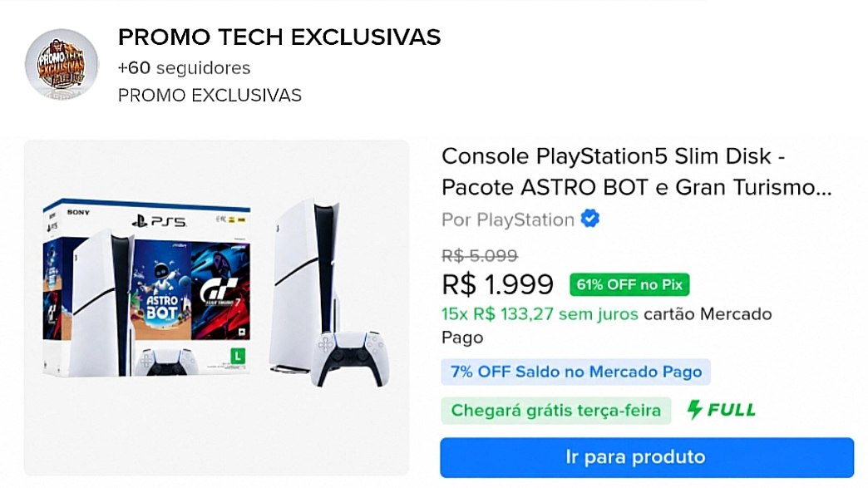Click the 7% OFF Saldo no Mercado Pago tag
The height and width of the screenshot is (488, 868).
tap(575, 372)
